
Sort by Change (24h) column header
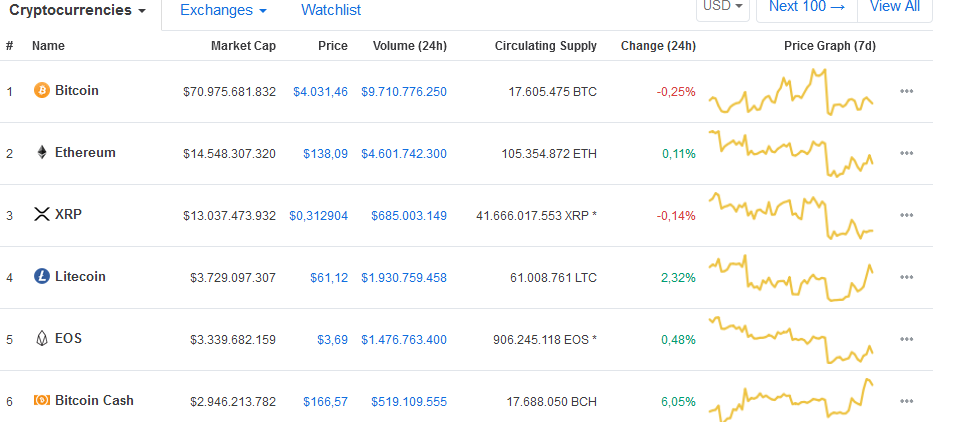(658, 46)
